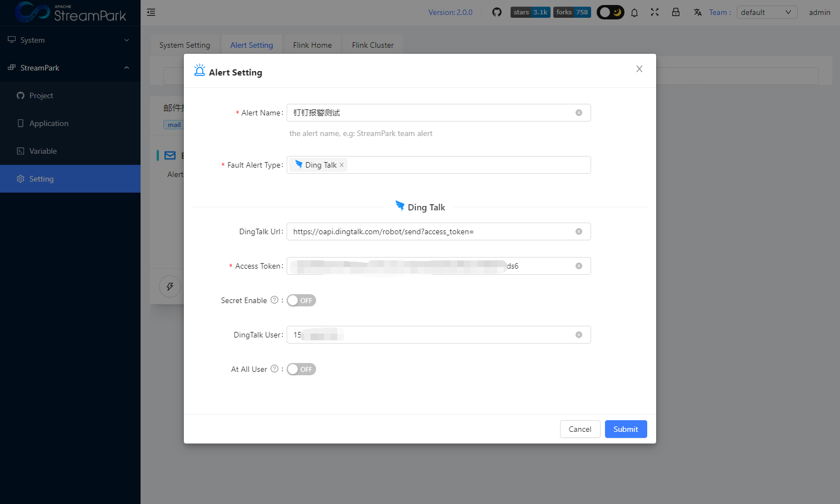Screen dimensions: 840x504
Task: Open the Team default dropdown
Action: click(767, 12)
